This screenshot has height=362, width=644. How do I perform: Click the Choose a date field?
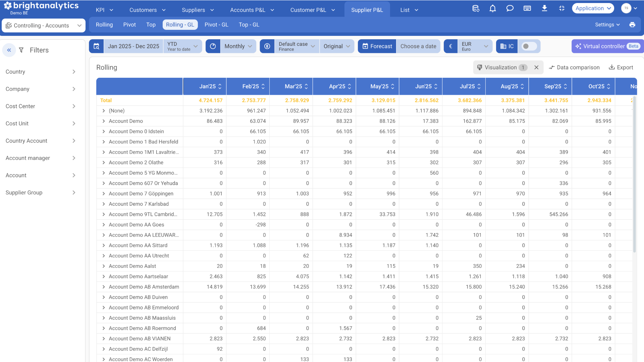[418, 46]
